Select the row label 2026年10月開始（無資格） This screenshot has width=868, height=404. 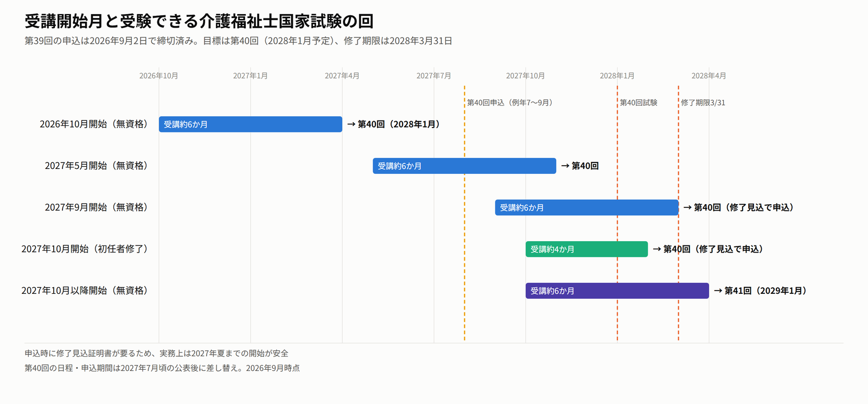pyautogui.click(x=94, y=124)
